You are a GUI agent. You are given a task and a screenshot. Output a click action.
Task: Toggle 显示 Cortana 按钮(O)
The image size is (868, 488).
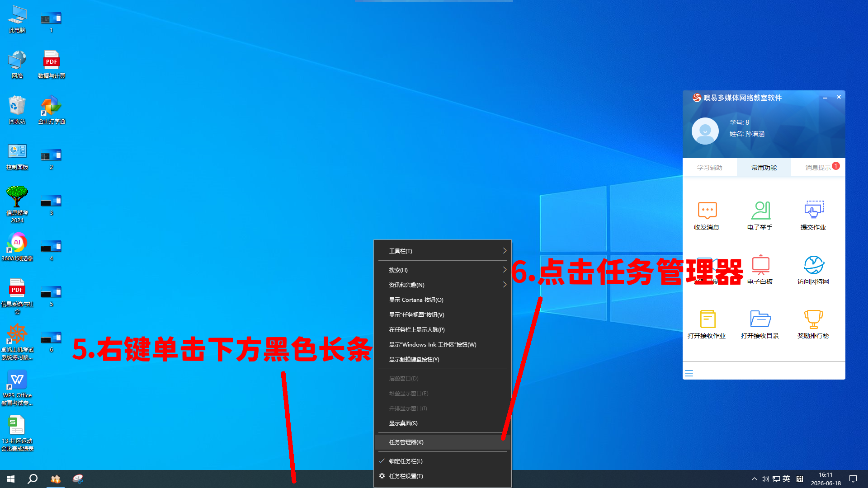pyautogui.click(x=443, y=300)
